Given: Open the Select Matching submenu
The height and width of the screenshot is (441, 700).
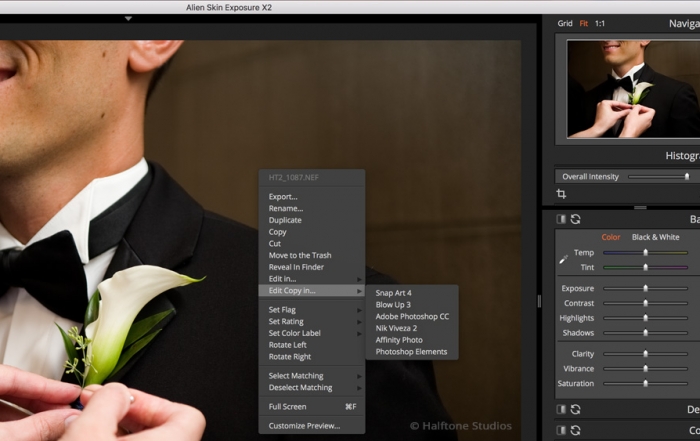Looking at the screenshot, I should 312,376.
